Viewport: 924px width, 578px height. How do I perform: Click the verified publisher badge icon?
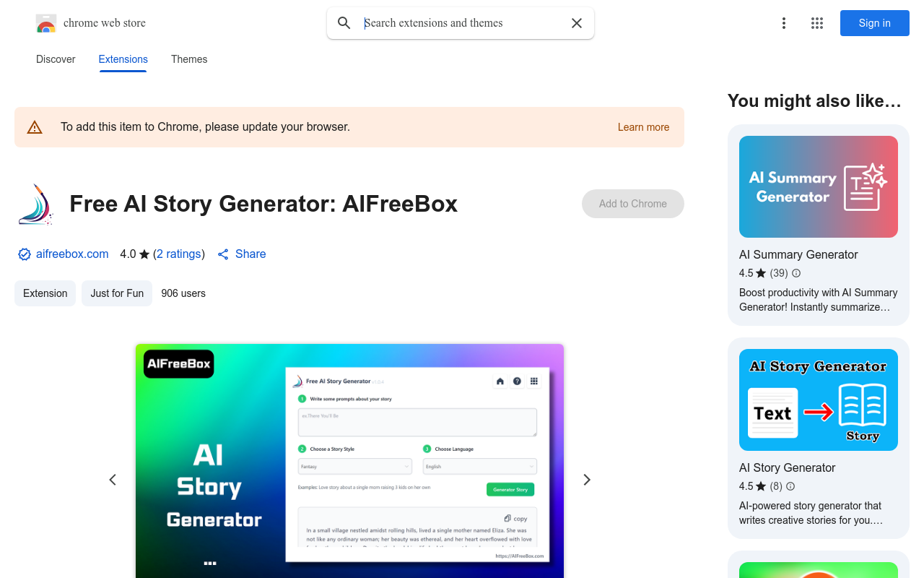(25, 254)
